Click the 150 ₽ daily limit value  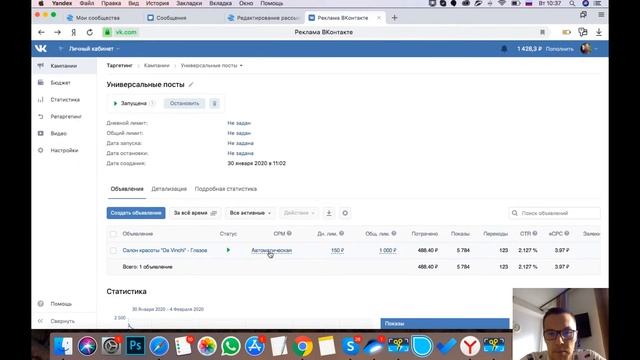point(337,250)
